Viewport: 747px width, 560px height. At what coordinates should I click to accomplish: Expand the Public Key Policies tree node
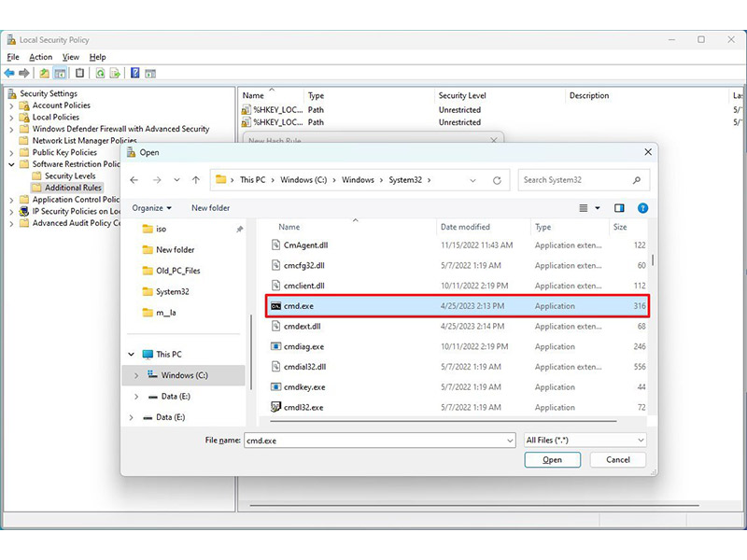point(11,153)
